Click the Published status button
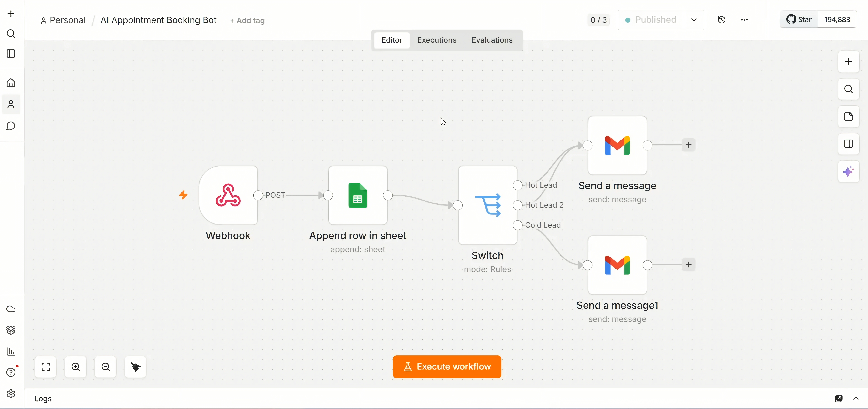Image resolution: width=868 pixels, height=409 pixels. tap(651, 20)
